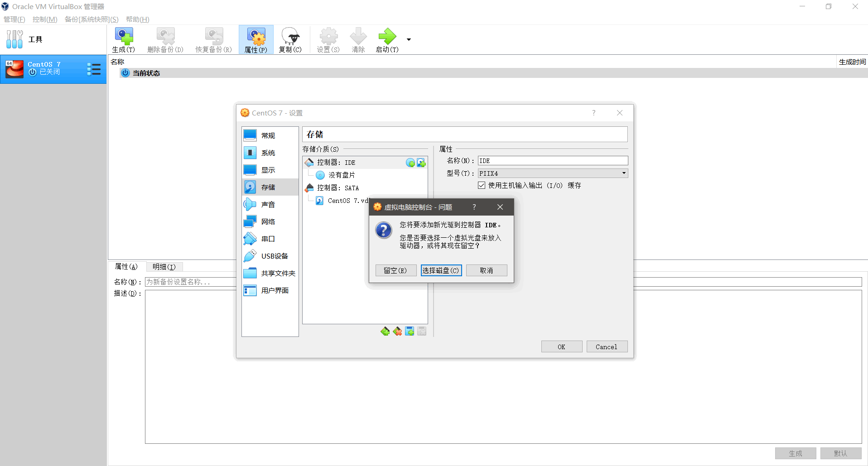The height and width of the screenshot is (466, 868).
Task: Open the 网络 settings category
Action: (x=270, y=221)
